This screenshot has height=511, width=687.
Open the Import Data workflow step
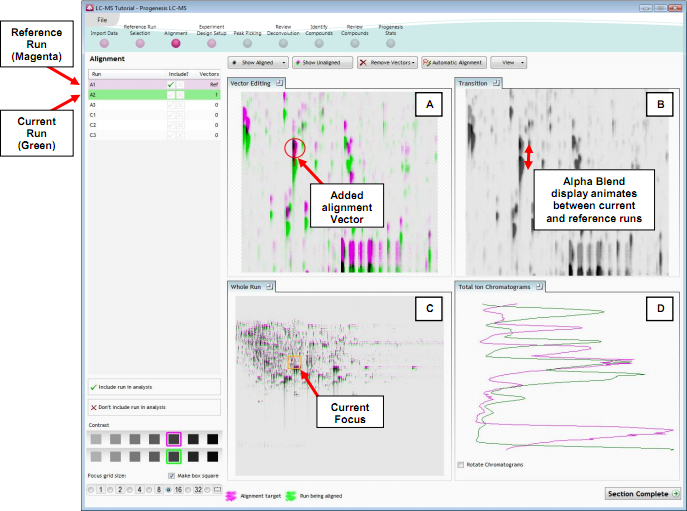click(104, 43)
